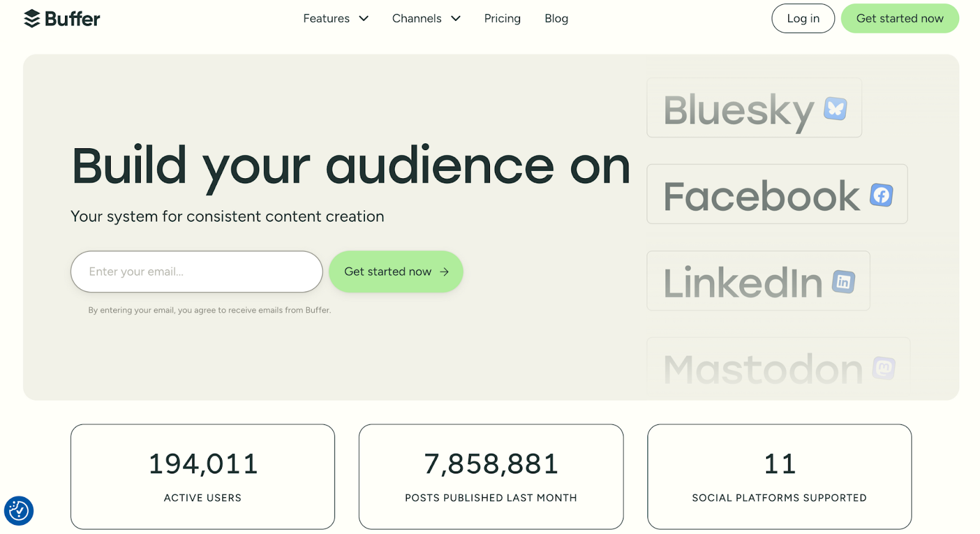
Task: Open the Blog link
Action: pos(556,18)
